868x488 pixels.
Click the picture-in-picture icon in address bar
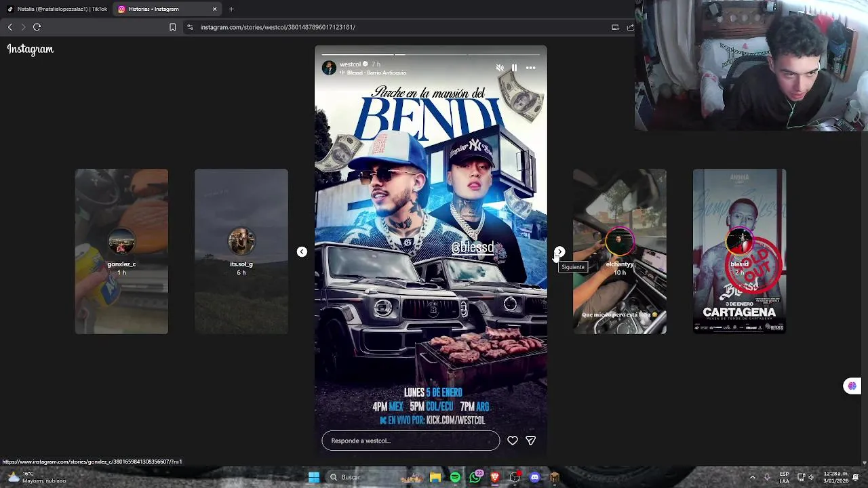[615, 27]
